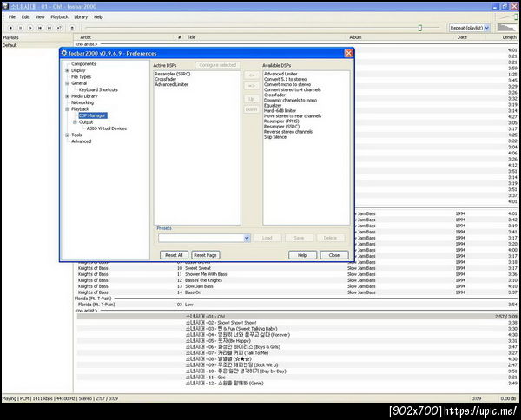The width and height of the screenshot is (521, 420).
Task: Select Convert 5.1 to stereo DSP
Action: pos(286,79)
